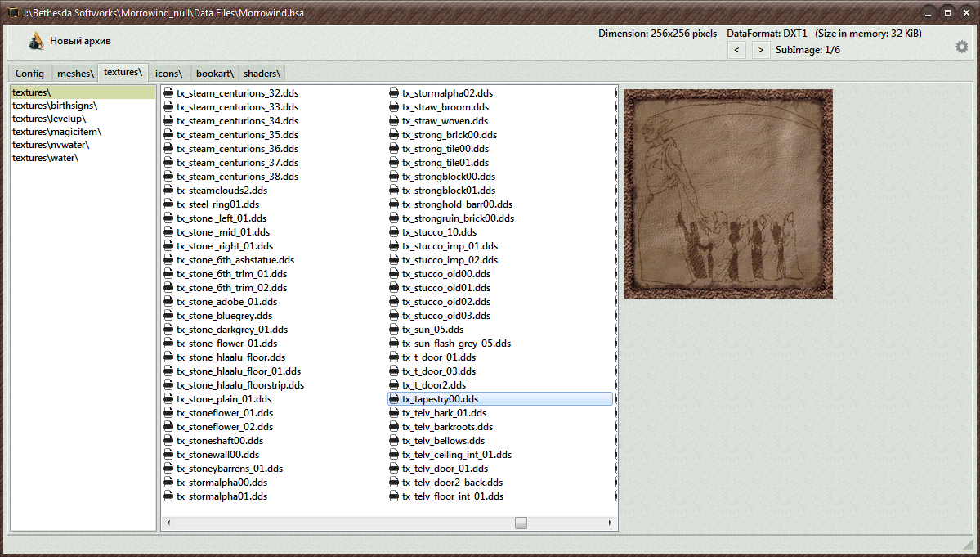Select textures\ root folder in tree
The width and height of the screenshot is (980, 557).
[x=83, y=92]
